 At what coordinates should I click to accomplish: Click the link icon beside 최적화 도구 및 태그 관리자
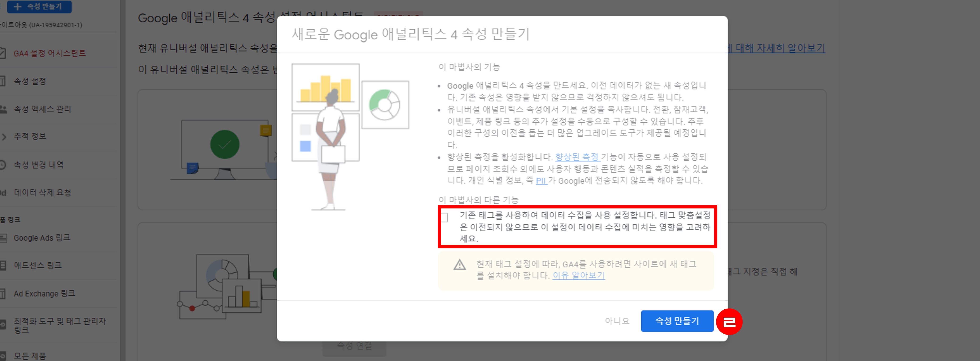3,324
